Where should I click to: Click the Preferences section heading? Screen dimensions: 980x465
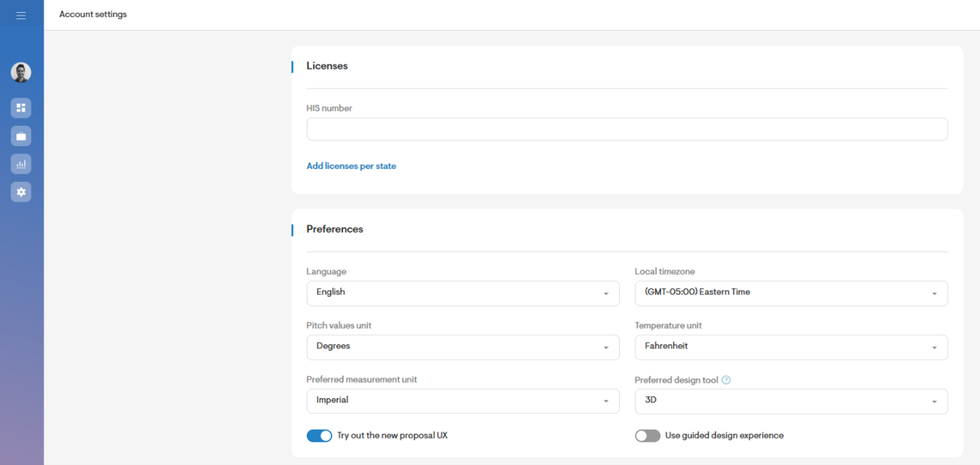coord(335,229)
